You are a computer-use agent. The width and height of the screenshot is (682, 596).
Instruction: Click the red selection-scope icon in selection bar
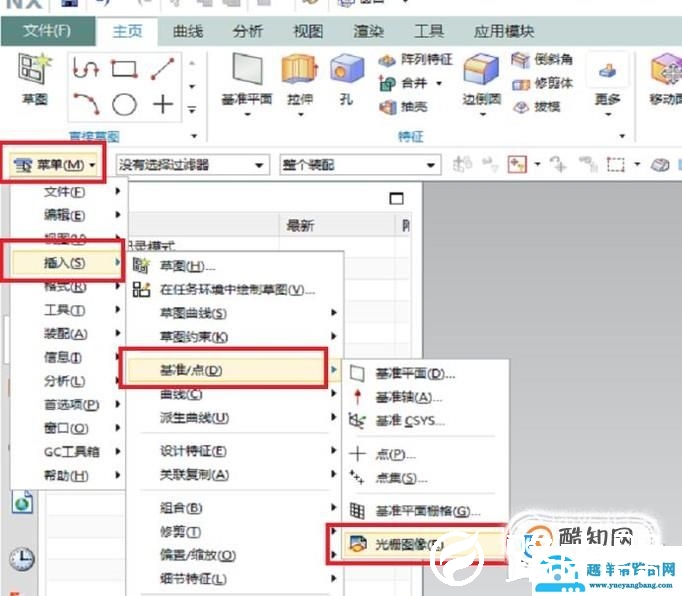coord(517,164)
